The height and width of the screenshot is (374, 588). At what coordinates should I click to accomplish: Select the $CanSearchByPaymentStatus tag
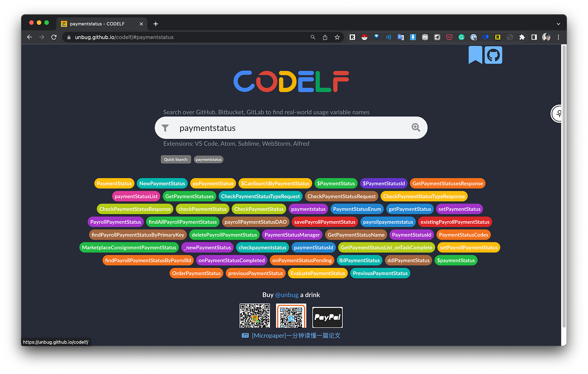click(275, 183)
